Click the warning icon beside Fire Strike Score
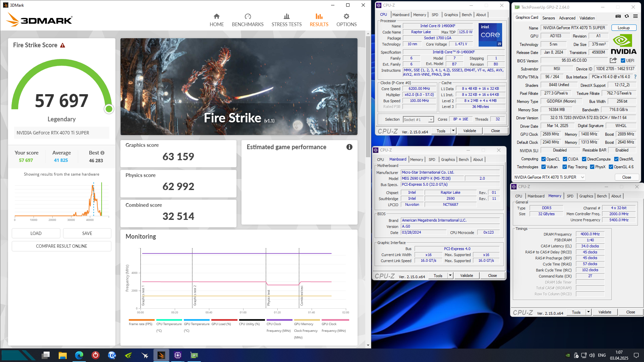Screen dimensions: 644x362 (62, 45)
